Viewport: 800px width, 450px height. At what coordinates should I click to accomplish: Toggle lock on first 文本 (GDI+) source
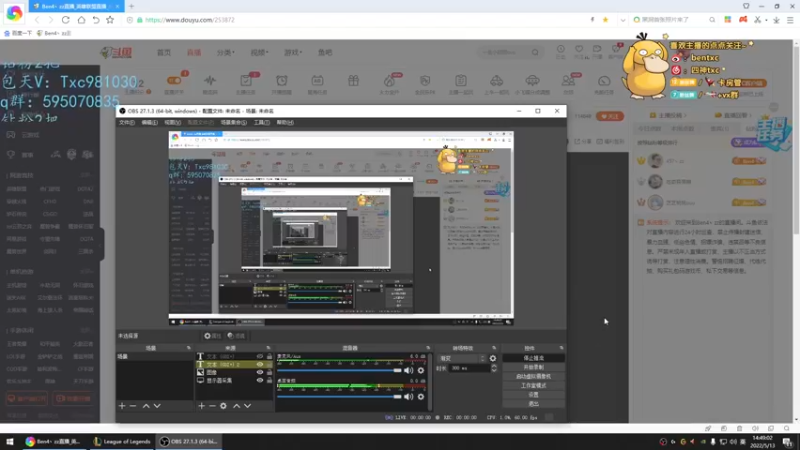[269, 357]
